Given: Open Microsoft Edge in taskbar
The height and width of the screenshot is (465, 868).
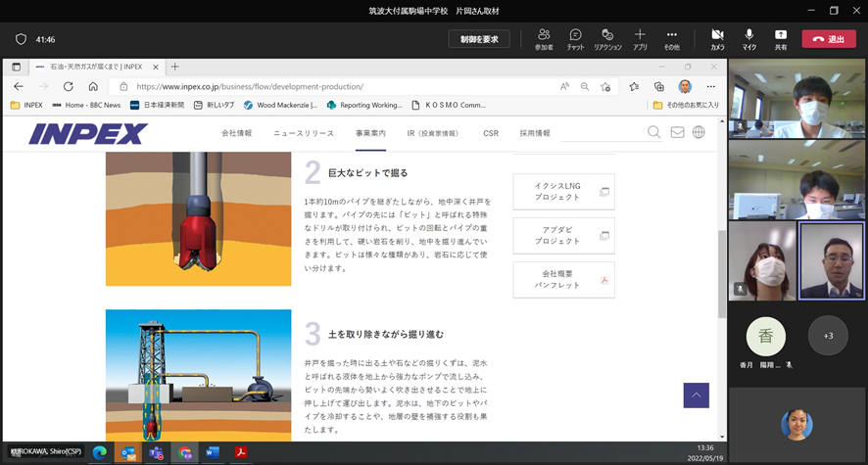Looking at the screenshot, I should coord(100,453).
